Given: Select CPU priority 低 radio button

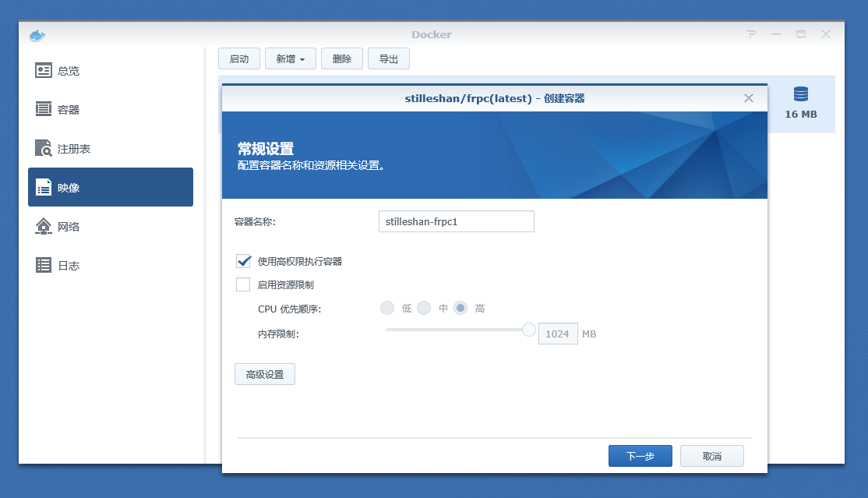Looking at the screenshot, I should coord(387,308).
